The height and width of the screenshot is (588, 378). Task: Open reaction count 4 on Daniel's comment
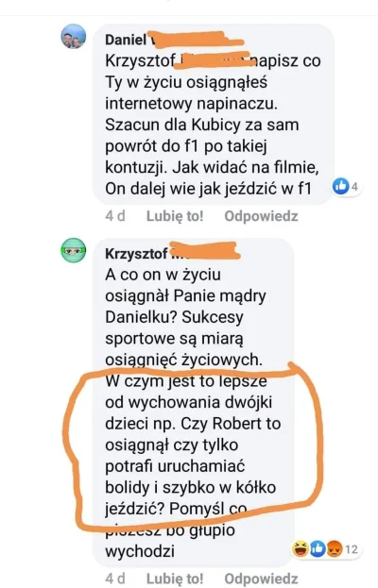pyautogui.click(x=354, y=186)
